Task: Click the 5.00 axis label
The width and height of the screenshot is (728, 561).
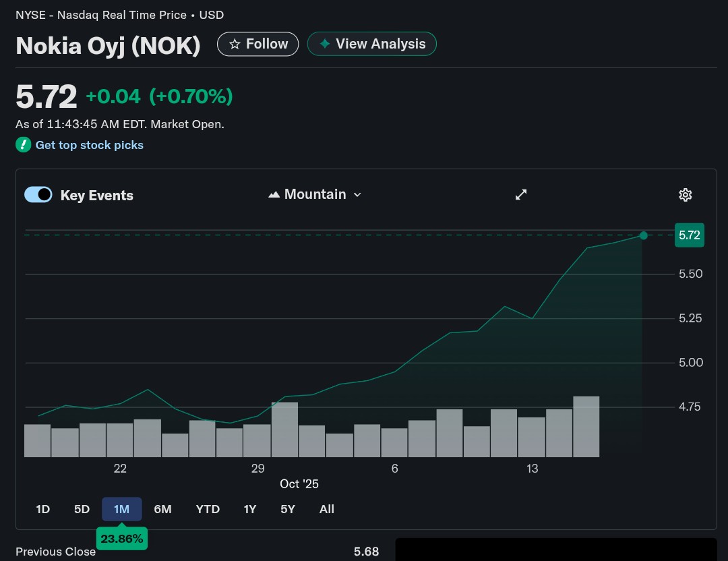Action: click(690, 363)
